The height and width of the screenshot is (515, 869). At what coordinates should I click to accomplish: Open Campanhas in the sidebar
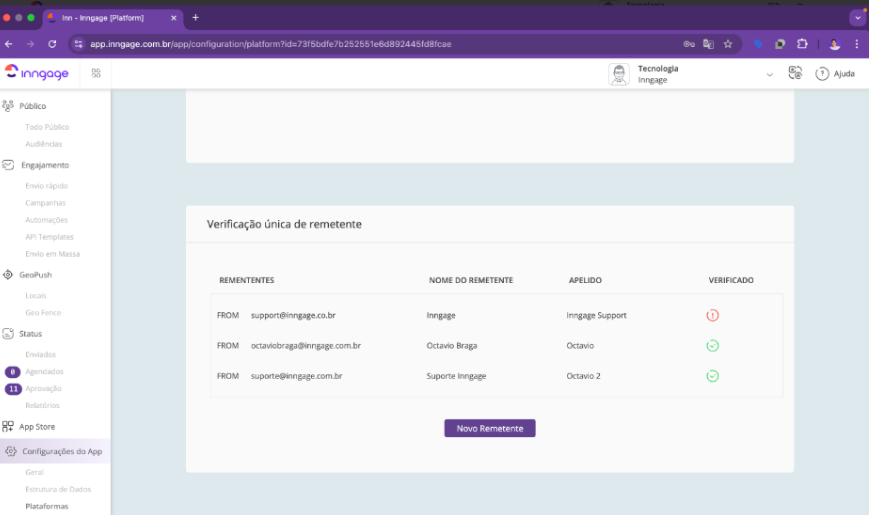[45, 203]
